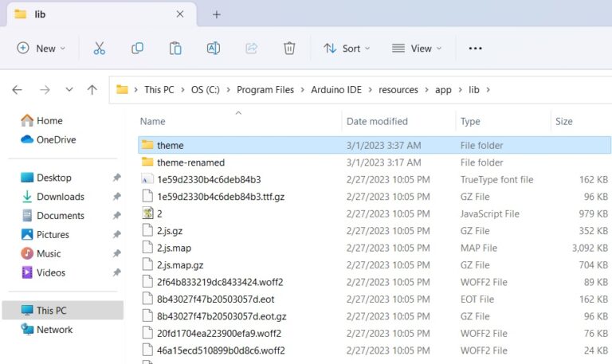Screen dimensions: 612x364
Task: Unpin Videos using its pin icon
Action: [116, 272]
